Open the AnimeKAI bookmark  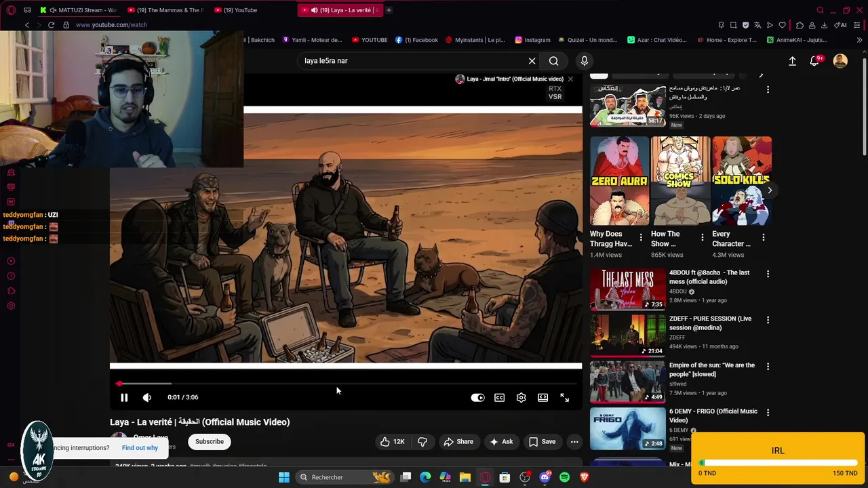(x=797, y=40)
